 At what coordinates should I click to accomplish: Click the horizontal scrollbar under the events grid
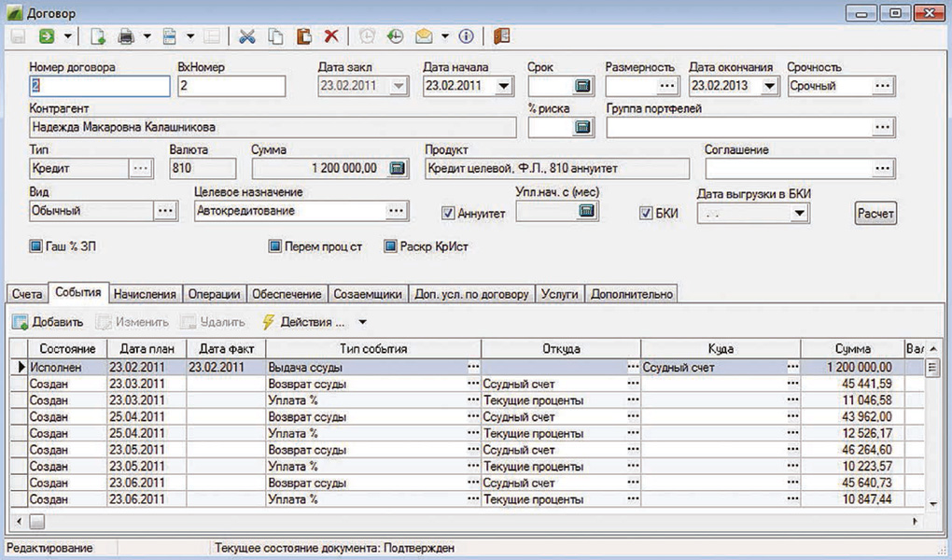467,521
